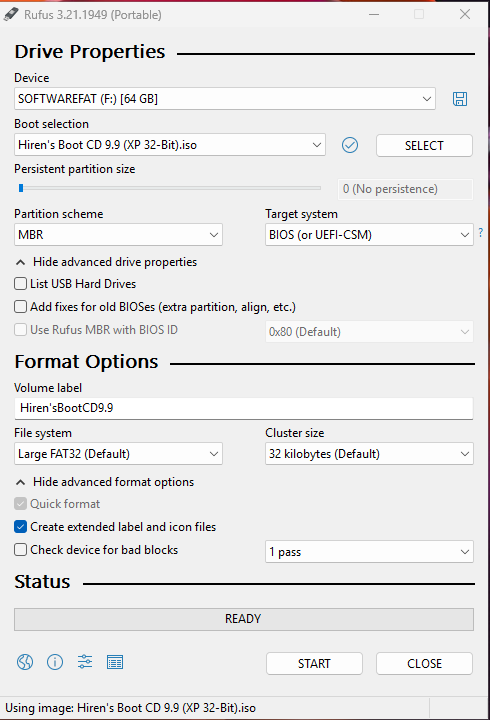Open the bad blocks passes dropdown
Viewport: 490px width, 720px height.
click(x=369, y=551)
